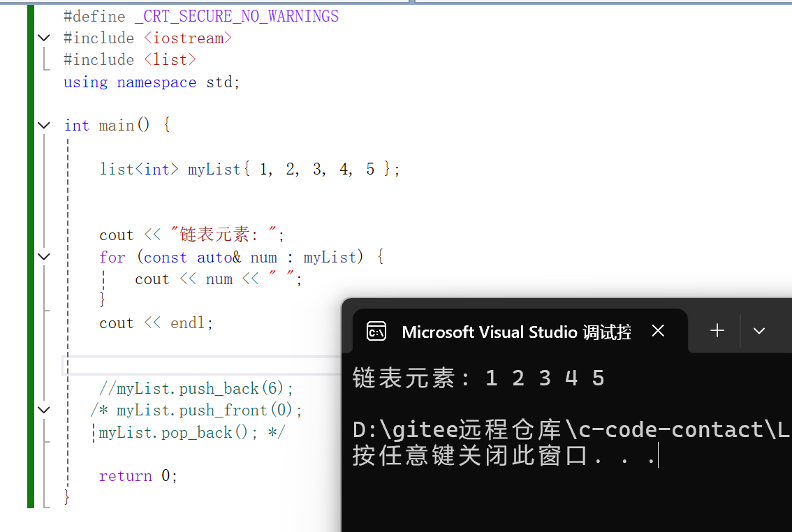Click the commented myList.push_back(6) line
This screenshot has height=532, width=792.
click(196, 389)
